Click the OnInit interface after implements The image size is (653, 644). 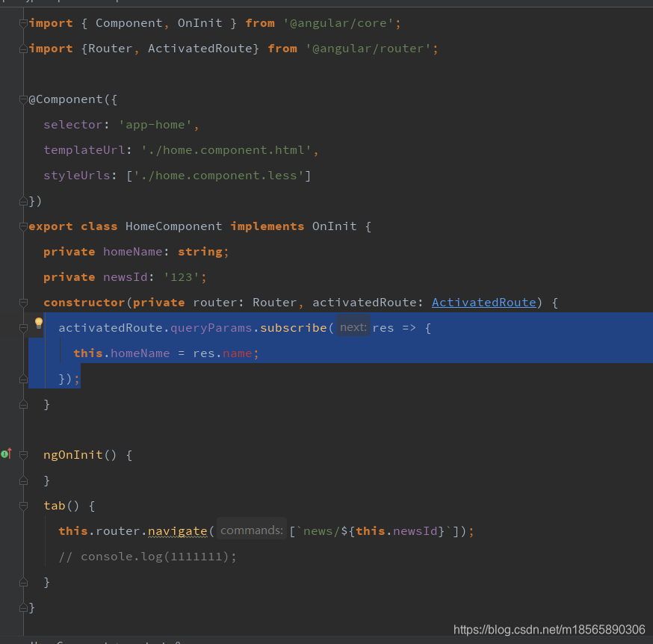(335, 226)
